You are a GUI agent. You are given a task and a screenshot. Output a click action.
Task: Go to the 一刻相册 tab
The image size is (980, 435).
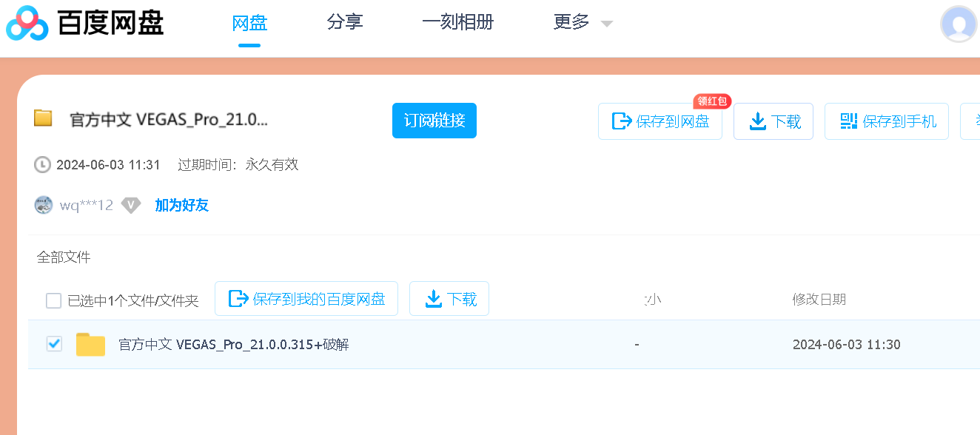tap(457, 23)
